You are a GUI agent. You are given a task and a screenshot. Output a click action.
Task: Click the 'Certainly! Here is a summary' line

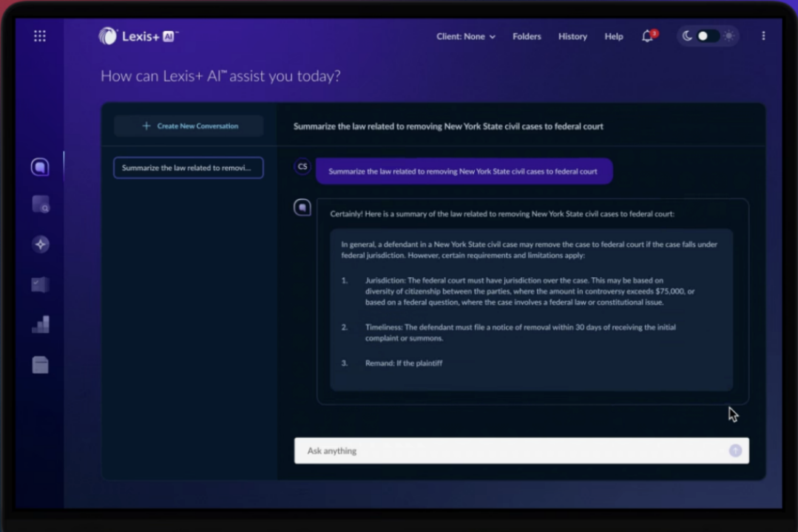click(x=502, y=214)
